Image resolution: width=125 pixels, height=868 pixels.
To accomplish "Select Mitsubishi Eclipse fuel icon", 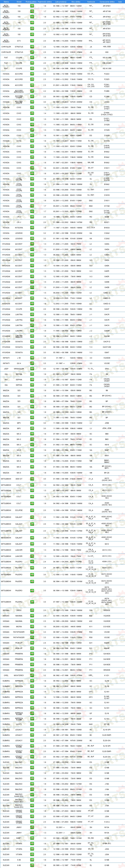I will click(32, 510).
